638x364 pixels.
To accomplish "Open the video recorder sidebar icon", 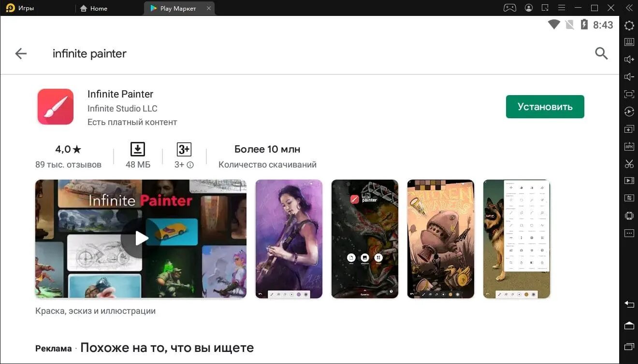I will click(629, 181).
